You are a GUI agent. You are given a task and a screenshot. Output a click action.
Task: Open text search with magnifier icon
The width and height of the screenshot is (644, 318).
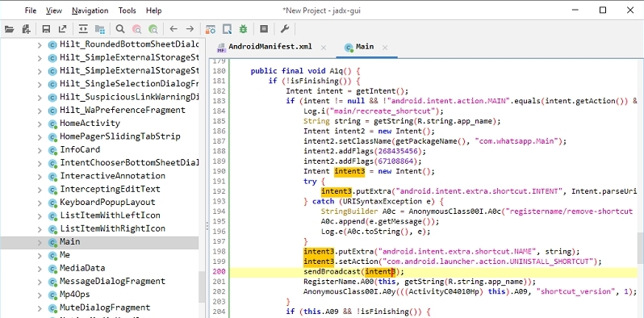coord(120,29)
